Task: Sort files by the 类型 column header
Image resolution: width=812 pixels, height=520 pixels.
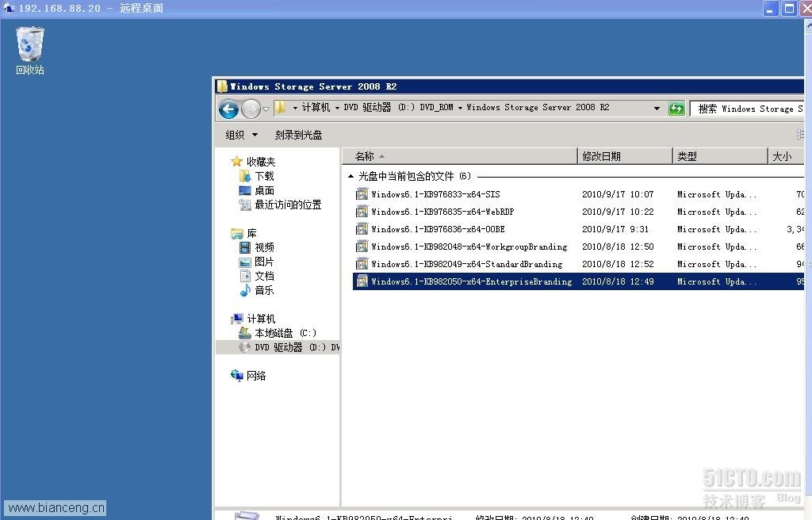Action: pyautogui.click(x=720, y=156)
